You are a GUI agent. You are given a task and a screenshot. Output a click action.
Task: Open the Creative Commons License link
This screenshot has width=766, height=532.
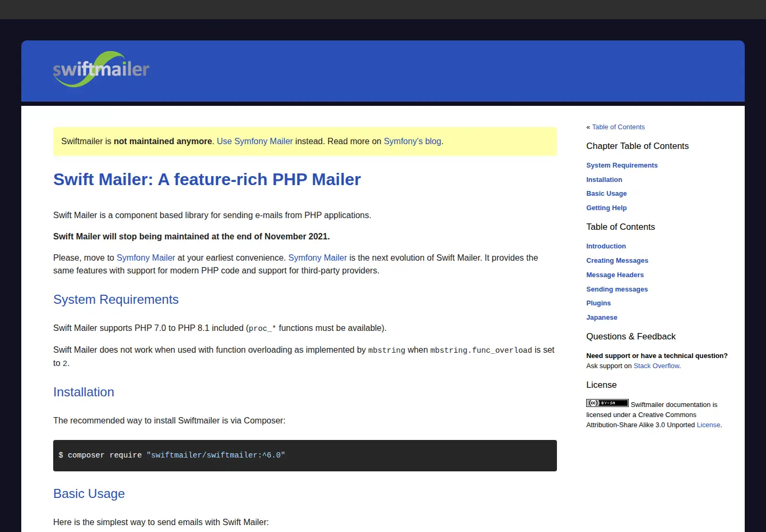click(709, 425)
